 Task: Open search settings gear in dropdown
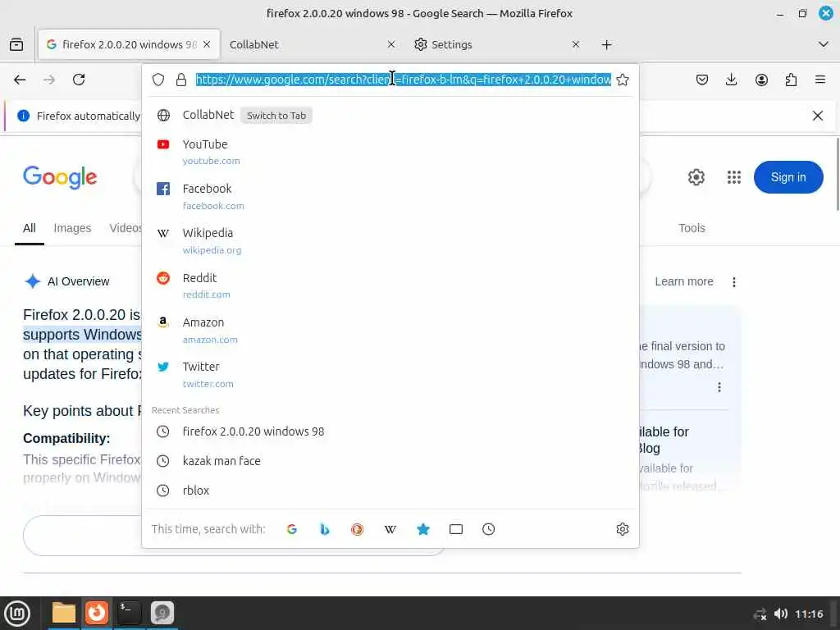[623, 529]
